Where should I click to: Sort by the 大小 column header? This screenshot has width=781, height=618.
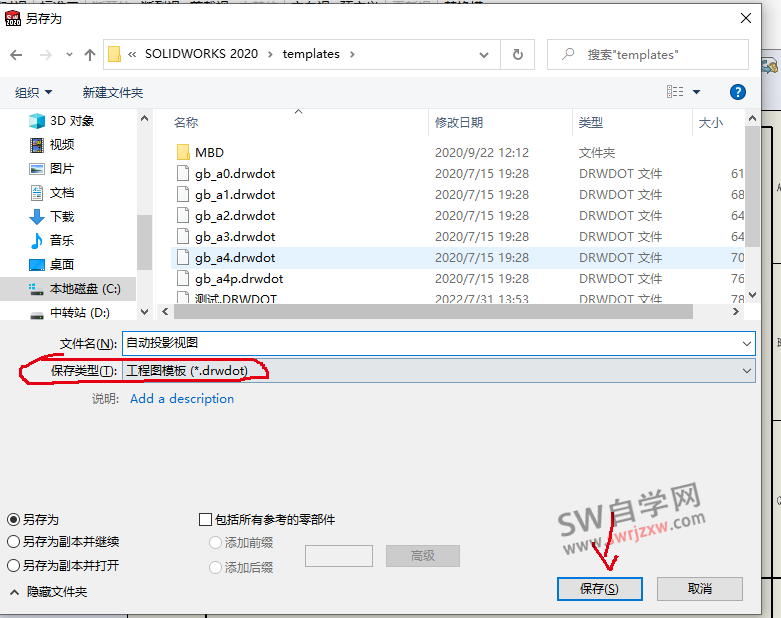pos(711,123)
